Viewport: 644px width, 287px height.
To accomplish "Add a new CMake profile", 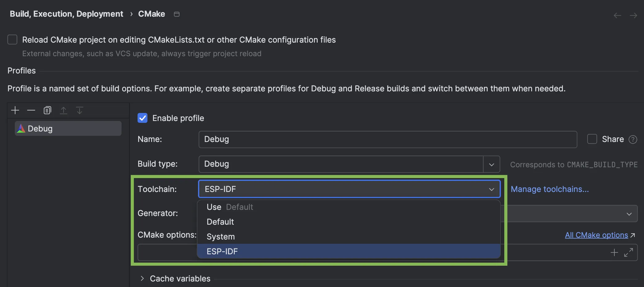I will [x=15, y=110].
